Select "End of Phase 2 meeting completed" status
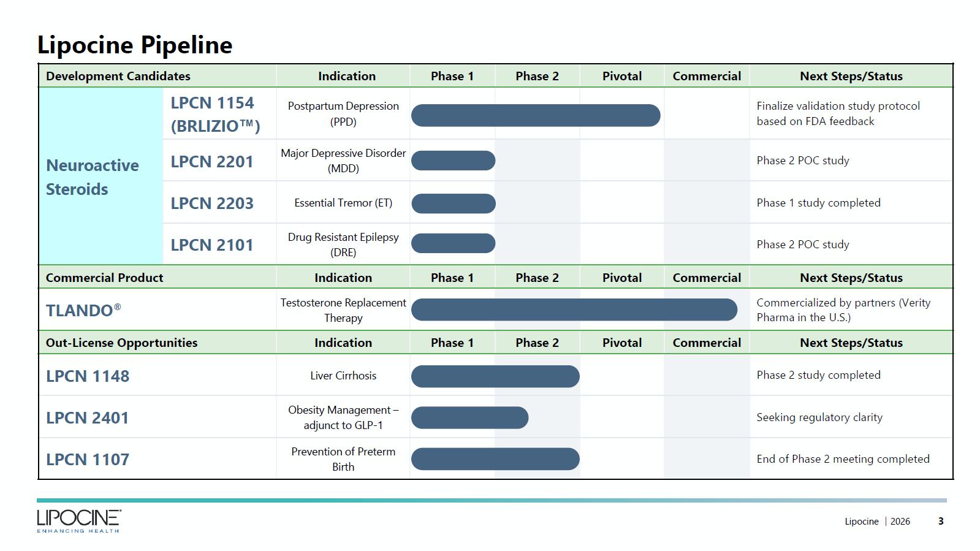Screen dimensions: 980x551 coord(843,459)
